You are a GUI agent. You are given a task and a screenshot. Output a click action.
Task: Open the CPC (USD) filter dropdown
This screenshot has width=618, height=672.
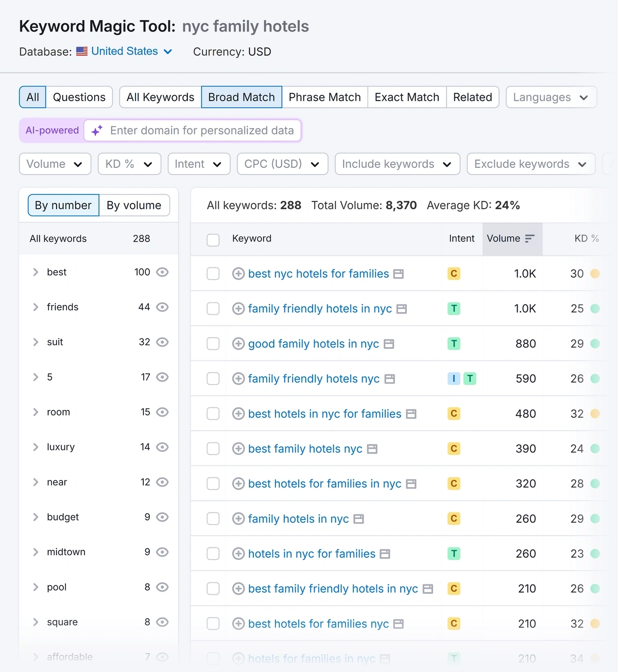[282, 164]
